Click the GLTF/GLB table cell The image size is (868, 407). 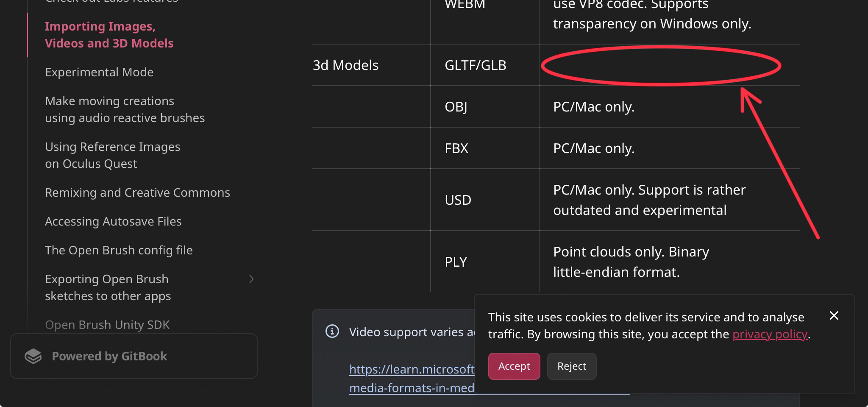pyautogui.click(x=475, y=65)
